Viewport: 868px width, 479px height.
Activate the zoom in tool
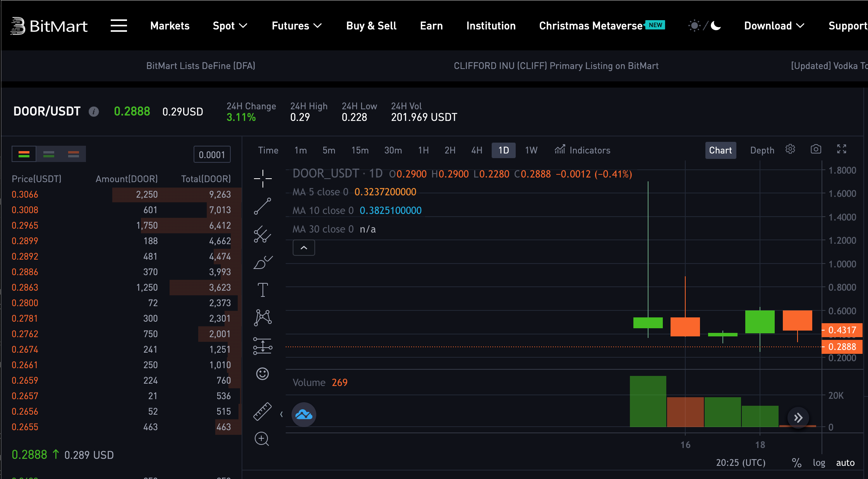262,439
